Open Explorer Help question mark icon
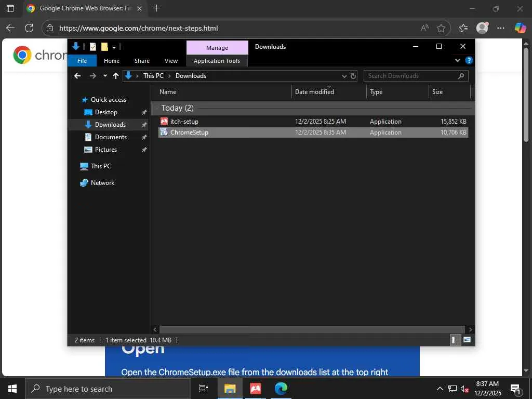 (469, 60)
